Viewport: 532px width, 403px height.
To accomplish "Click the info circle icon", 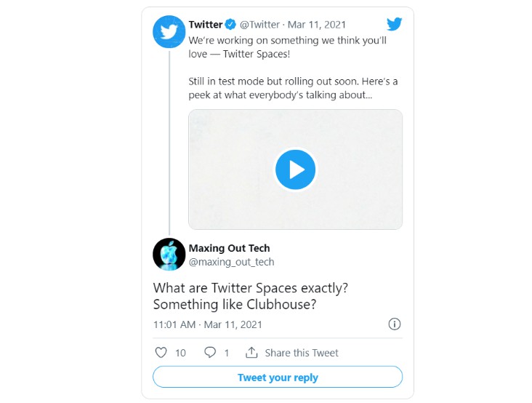I will point(395,324).
